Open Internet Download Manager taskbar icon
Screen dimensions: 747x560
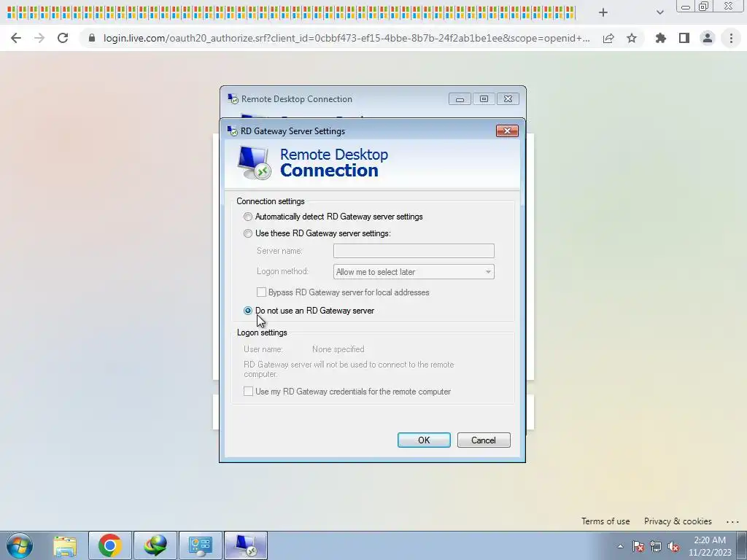click(x=155, y=545)
